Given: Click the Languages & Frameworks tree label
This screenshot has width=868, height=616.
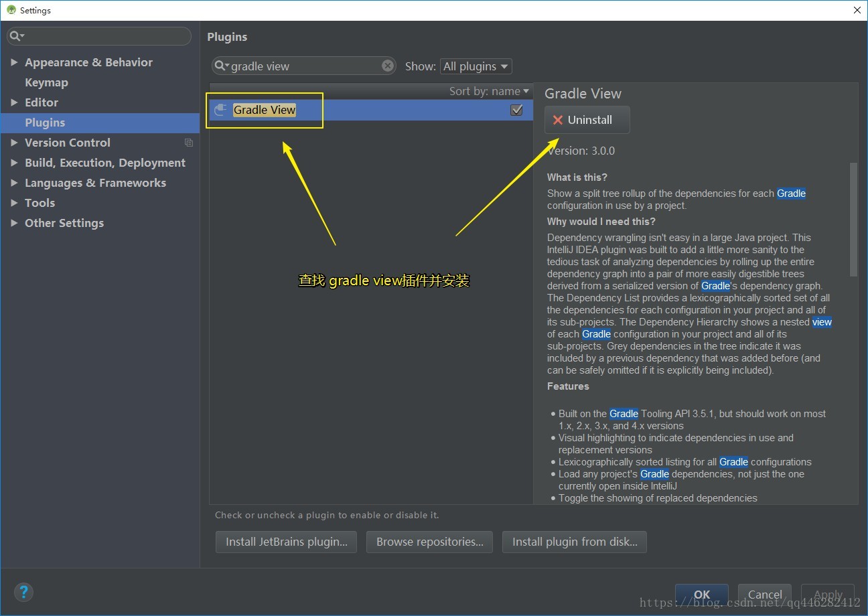Looking at the screenshot, I should (x=95, y=183).
